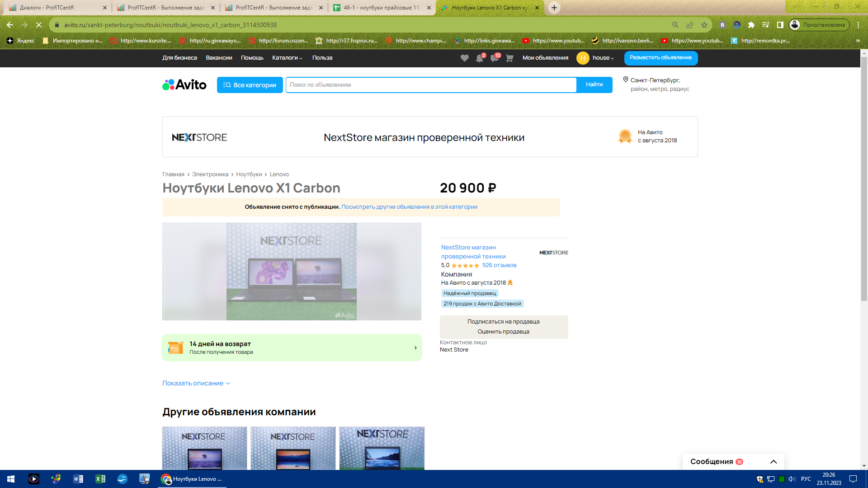Open Avito messages icon with badge 10
Viewport: 868px width, 488px height.
click(x=494, y=58)
